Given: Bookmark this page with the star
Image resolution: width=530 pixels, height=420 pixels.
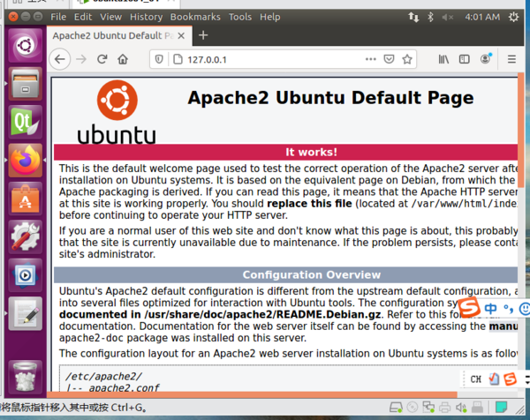Looking at the screenshot, I should coord(407,59).
